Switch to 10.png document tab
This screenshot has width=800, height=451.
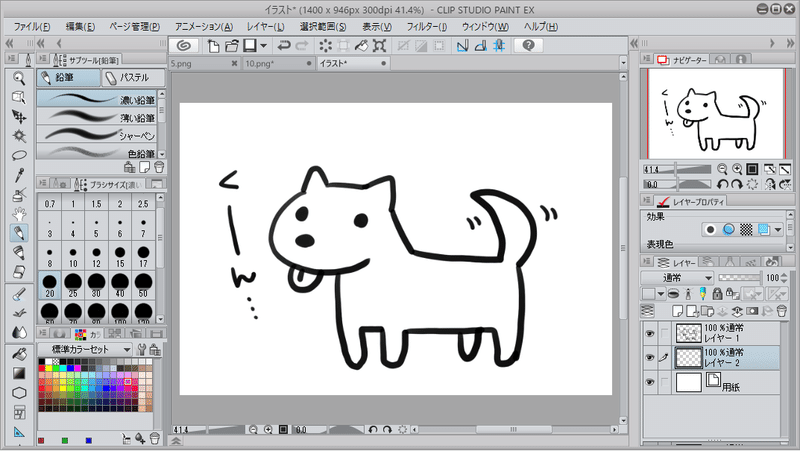click(259, 64)
